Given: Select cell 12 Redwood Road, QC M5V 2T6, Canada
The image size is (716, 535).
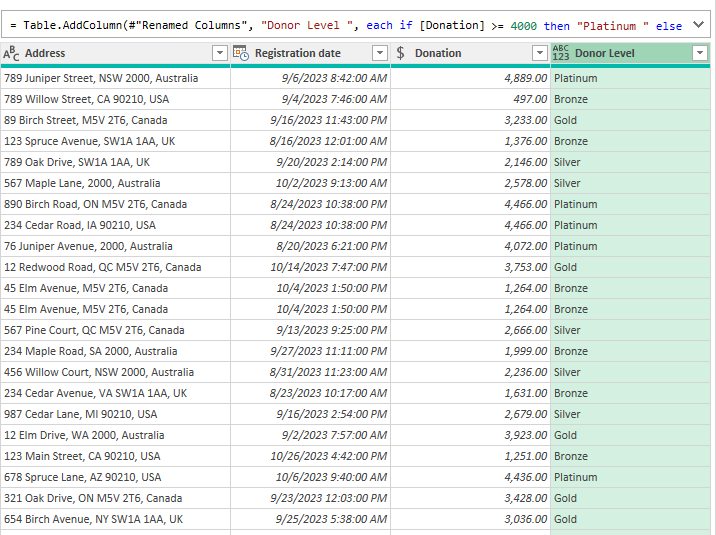Looking at the screenshot, I should (116, 267).
